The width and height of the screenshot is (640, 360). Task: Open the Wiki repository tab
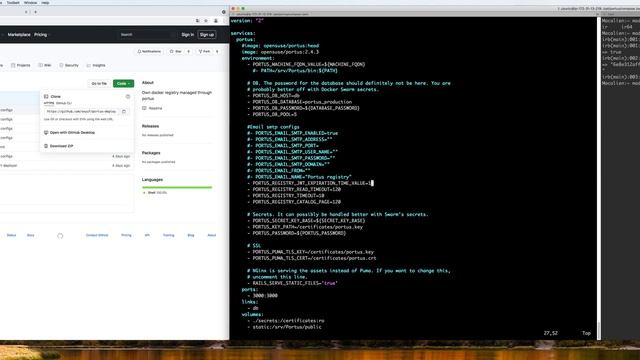tap(44, 65)
